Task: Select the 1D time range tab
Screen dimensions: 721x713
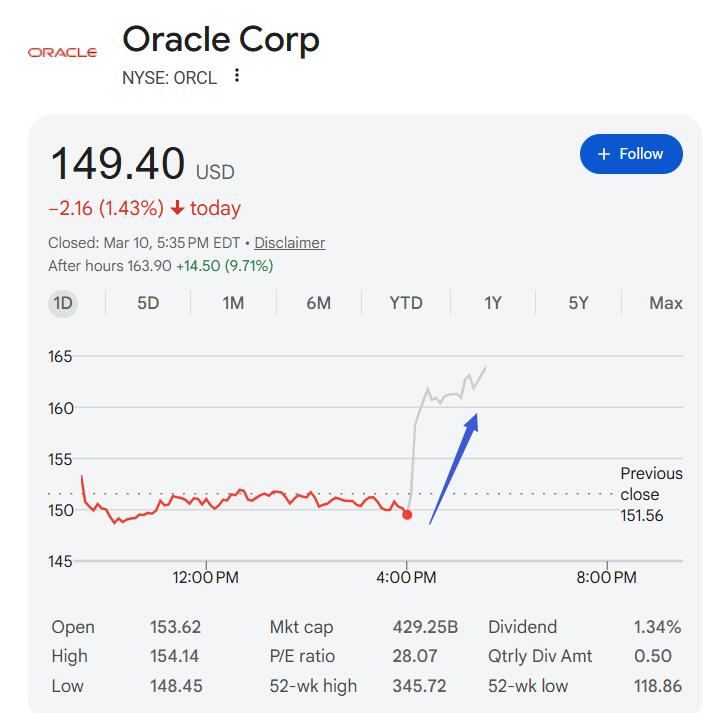Action: (63, 303)
